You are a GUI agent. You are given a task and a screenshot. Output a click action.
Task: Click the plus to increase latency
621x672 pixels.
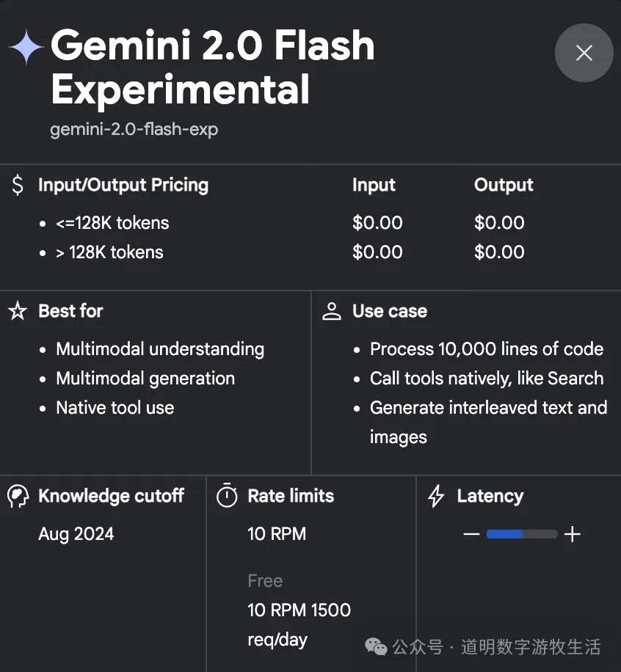[573, 534]
